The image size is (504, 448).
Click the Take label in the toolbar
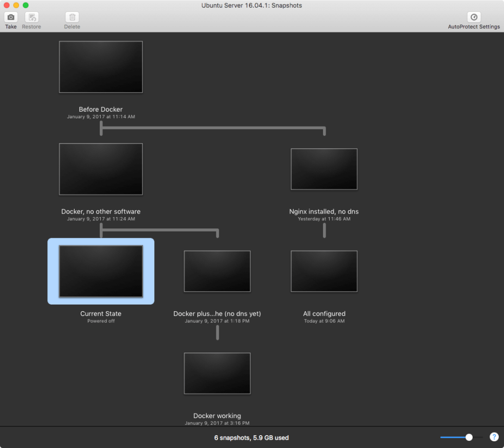coord(10,27)
